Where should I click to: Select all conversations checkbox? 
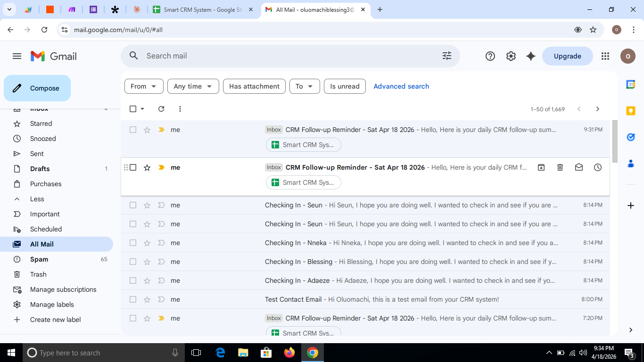pyautogui.click(x=132, y=109)
